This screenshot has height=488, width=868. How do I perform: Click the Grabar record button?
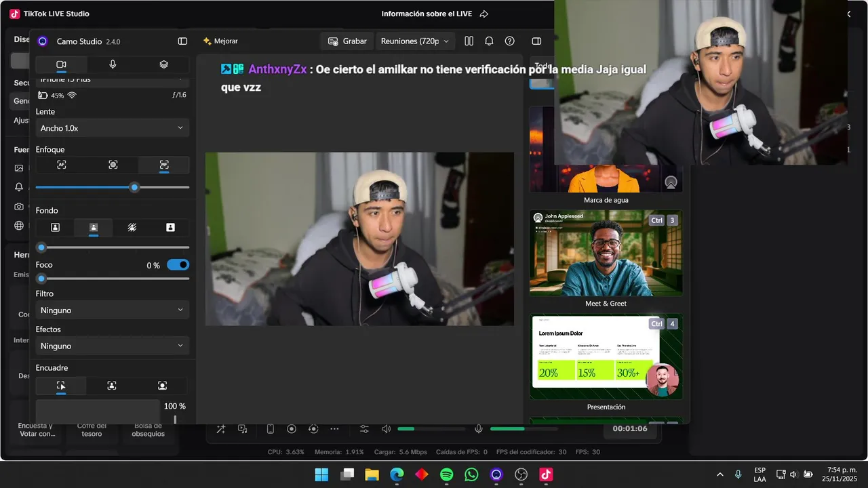[x=347, y=41]
